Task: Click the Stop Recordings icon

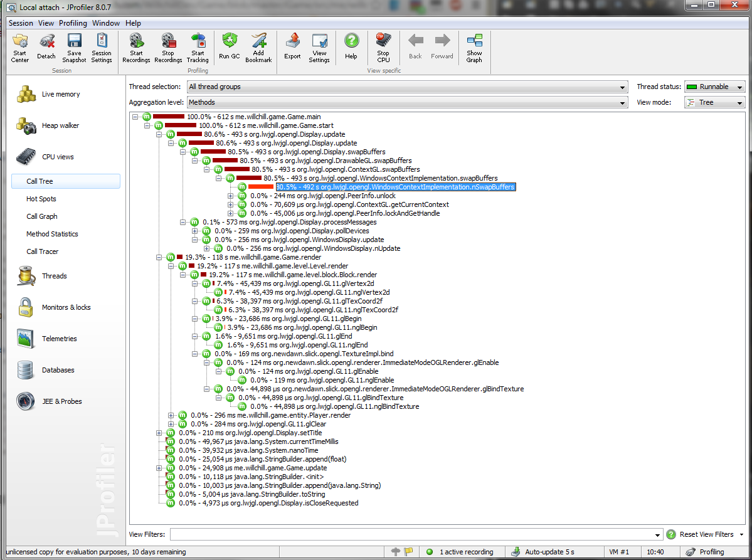Action: [168, 48]
